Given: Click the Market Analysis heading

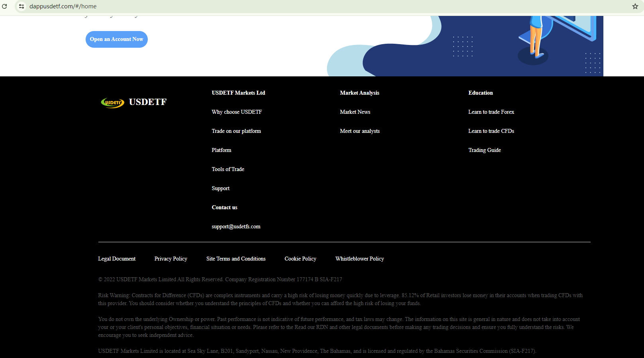Looking at the screenshot, I should [x=360, y=93].
